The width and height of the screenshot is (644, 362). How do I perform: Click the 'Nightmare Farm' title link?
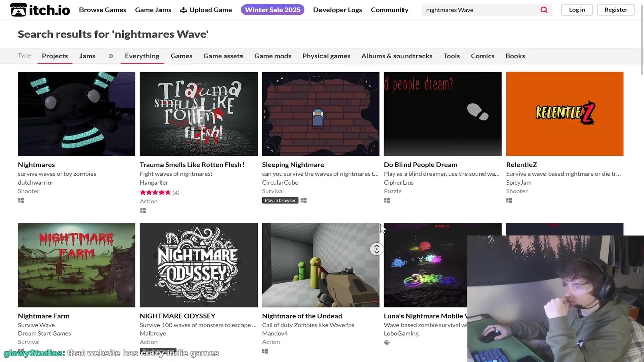[44, 316]
